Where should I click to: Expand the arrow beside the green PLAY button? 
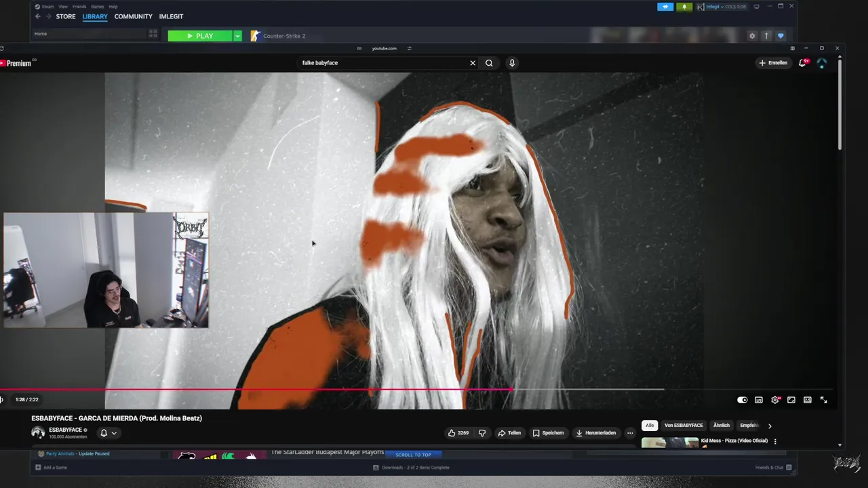pyautogui.click(x=237, y=36)
